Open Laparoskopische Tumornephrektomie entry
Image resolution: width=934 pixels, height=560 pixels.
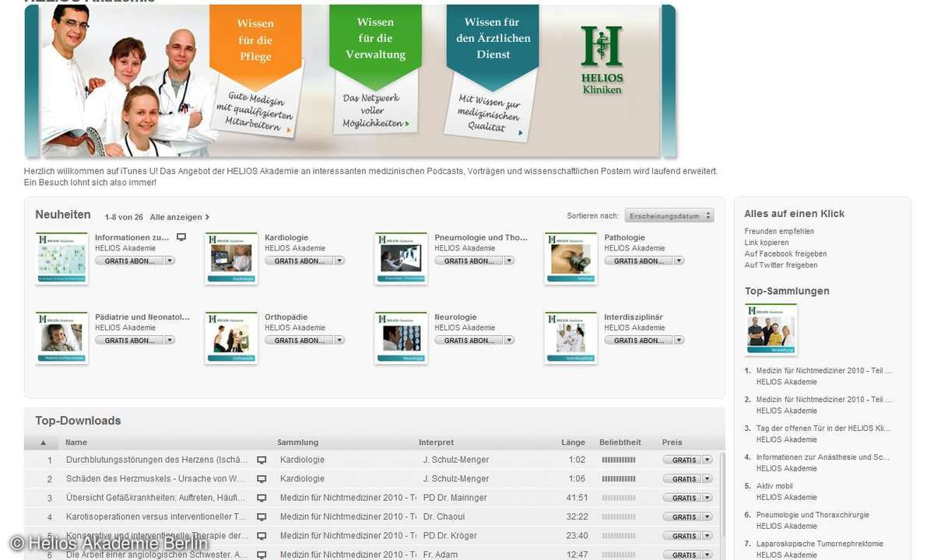(x=820, y=544)
